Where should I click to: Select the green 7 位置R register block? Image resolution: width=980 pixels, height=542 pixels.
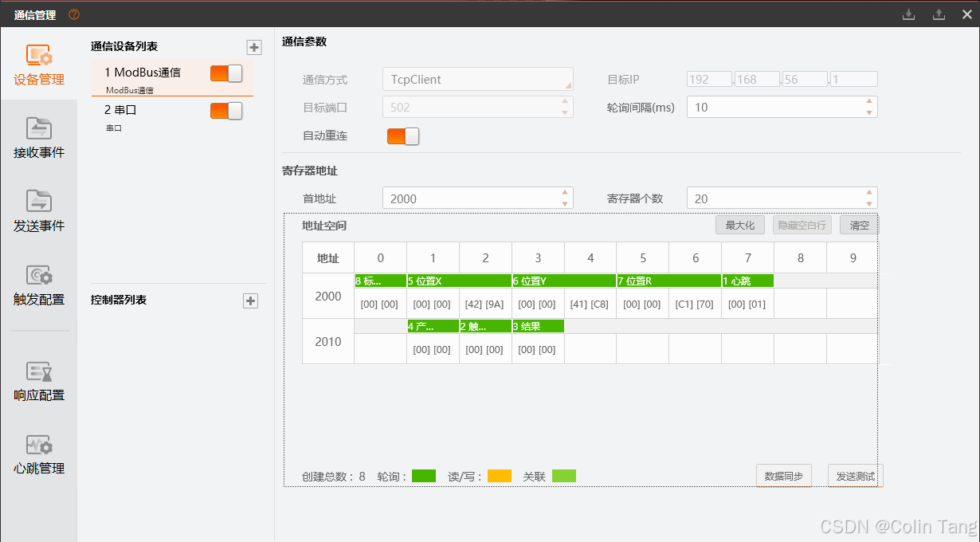[669, 281]
